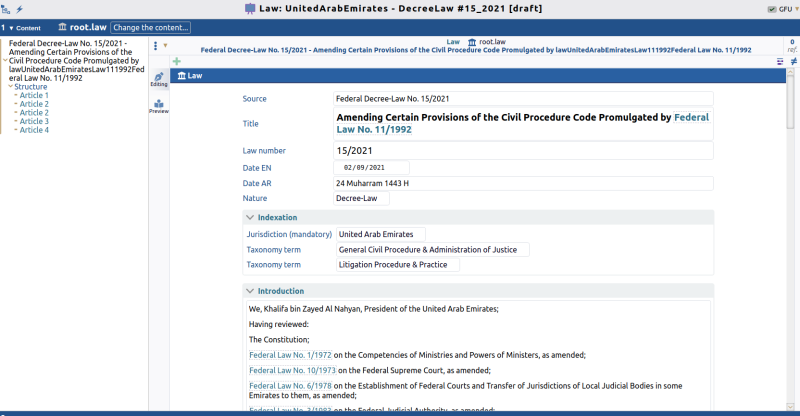Screen dimensions: 800x416
Task: Click taxonomy field Litigation Procedure & Practice
Action: point(398,264)
